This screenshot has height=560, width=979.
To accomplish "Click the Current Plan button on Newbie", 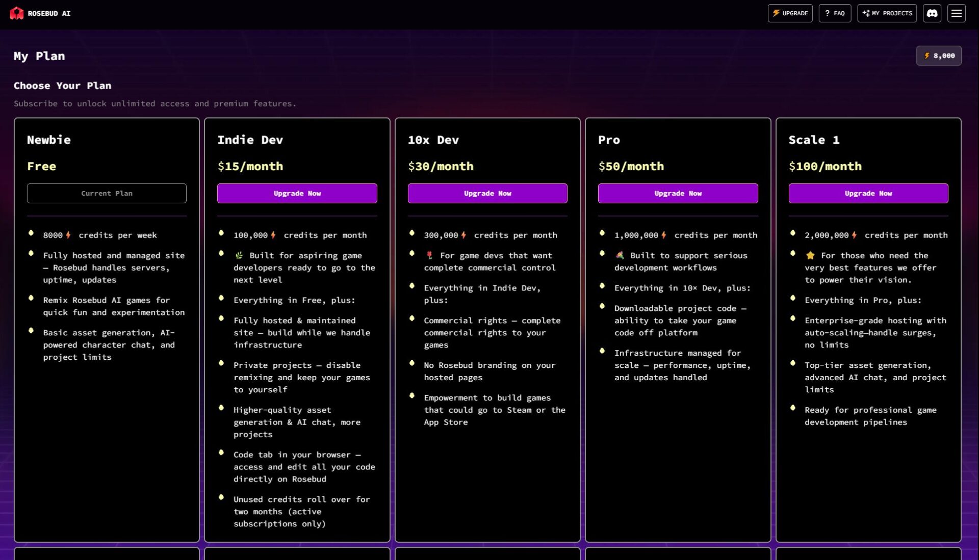I will 107,194.
